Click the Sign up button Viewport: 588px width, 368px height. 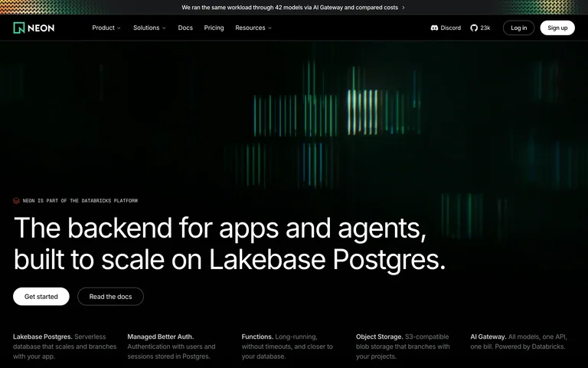point(557,28)
